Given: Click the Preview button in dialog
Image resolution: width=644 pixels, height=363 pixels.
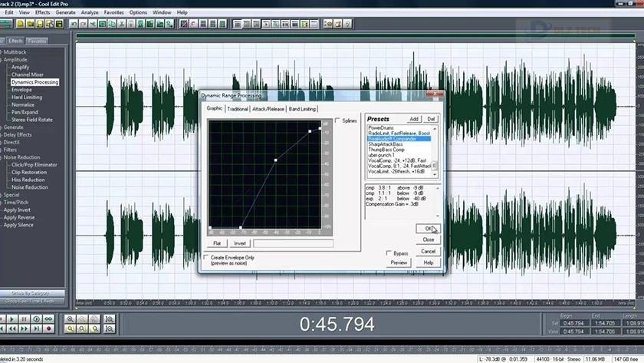Looking at the screenshot, I should 399,262.
